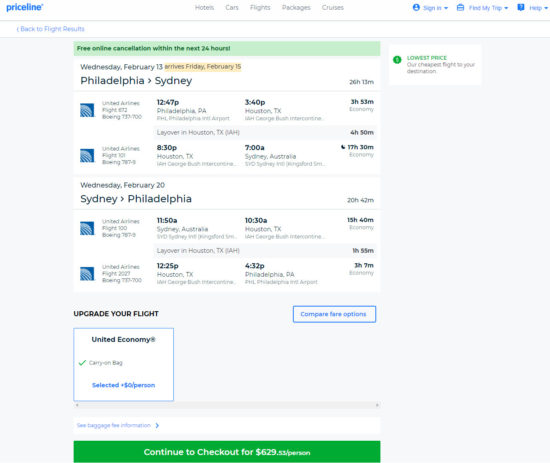Image resolution: width=550 pixels, height=463 pixels.
Task: Click the fare scrollbar left arrow
Action: 77,405
